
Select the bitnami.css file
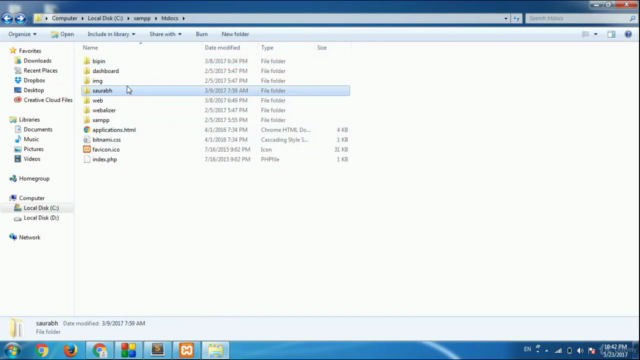(x=106, y=140)
